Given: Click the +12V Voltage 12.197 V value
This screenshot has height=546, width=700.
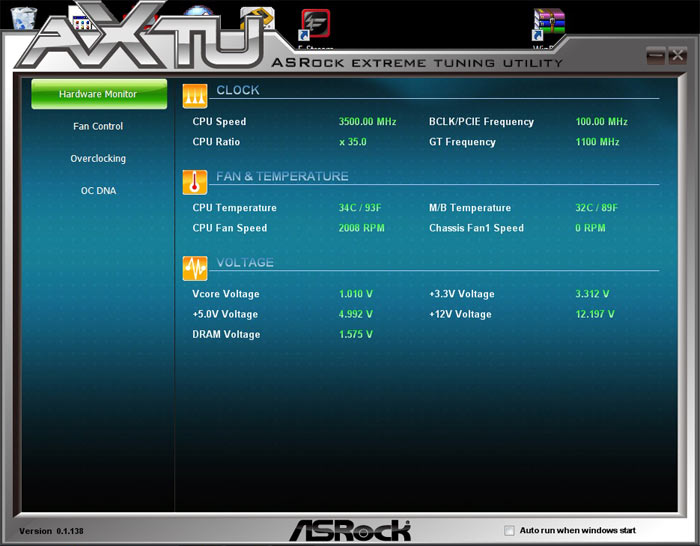Looking at the screenshot, I should (x=595, y=314).
